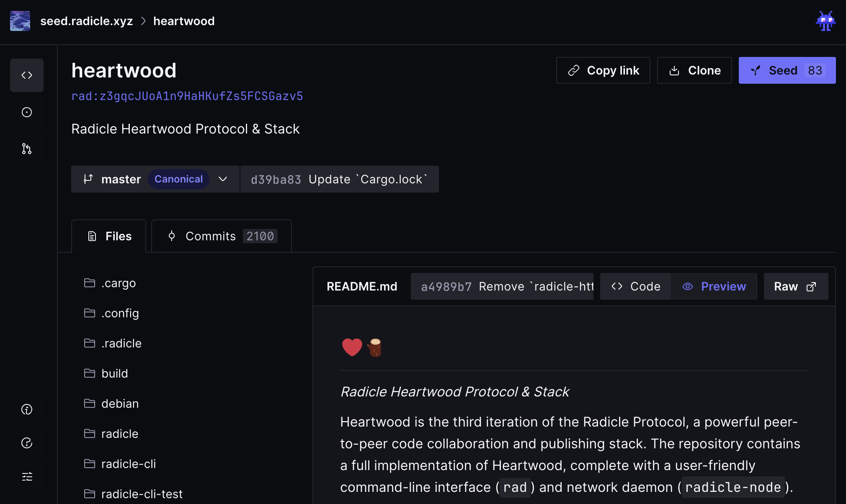This screenshot has height=504, width=846.
Task: Open the settings sliders icon in sidebar
Action: click(27, 476)
